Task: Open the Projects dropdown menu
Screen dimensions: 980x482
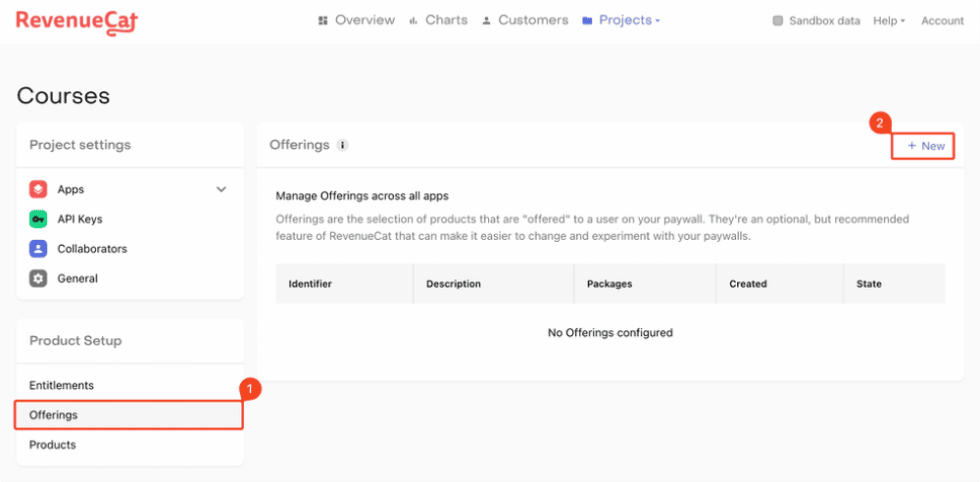Action: click(621, 21)
